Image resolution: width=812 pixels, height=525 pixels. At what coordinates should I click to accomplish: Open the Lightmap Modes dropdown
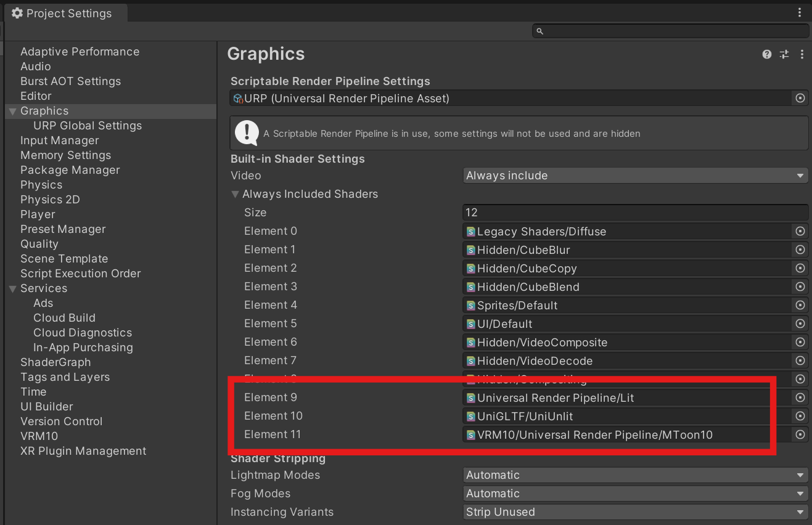[x=636, y=475]
